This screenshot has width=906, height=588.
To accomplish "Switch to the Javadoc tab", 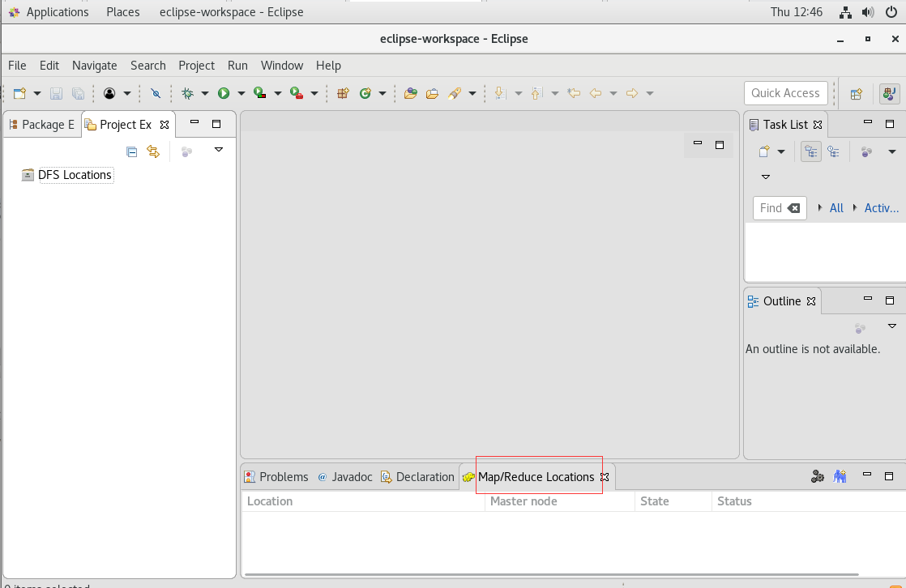I will [345, 477].
